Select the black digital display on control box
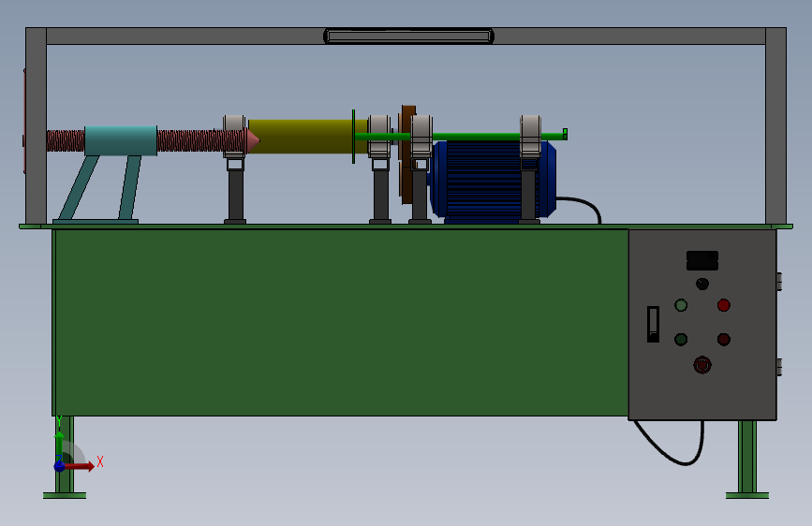This screenshot has height=526, width=812. click(702, 260)
